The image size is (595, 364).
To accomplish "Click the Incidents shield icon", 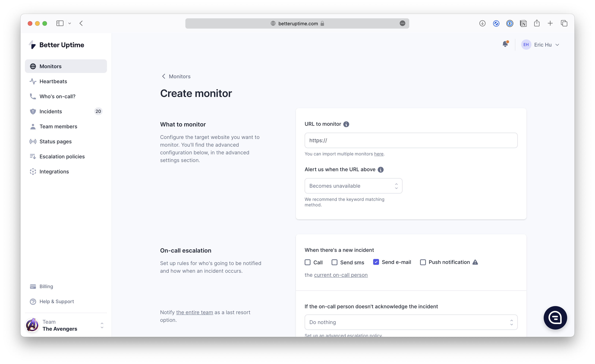I will pos(33,111).
